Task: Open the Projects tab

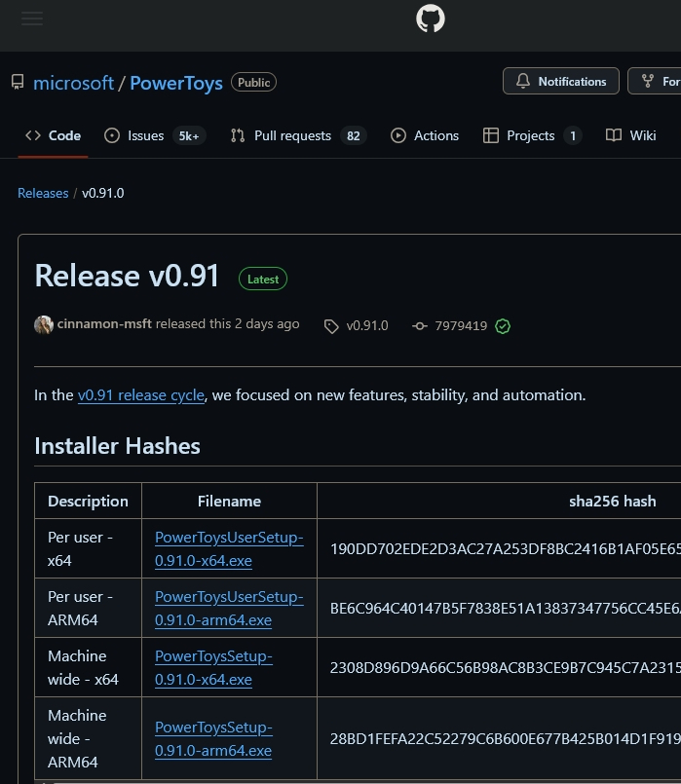Action: [x=532, y=135]
